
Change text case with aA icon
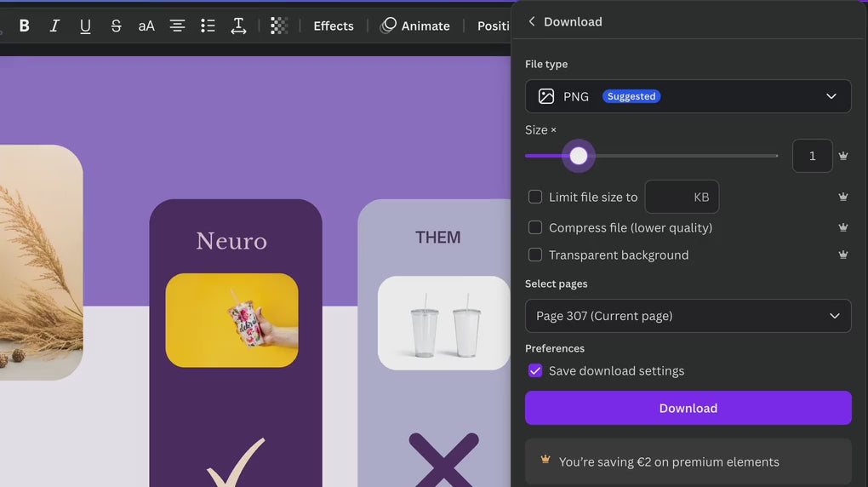click(146, 26)
